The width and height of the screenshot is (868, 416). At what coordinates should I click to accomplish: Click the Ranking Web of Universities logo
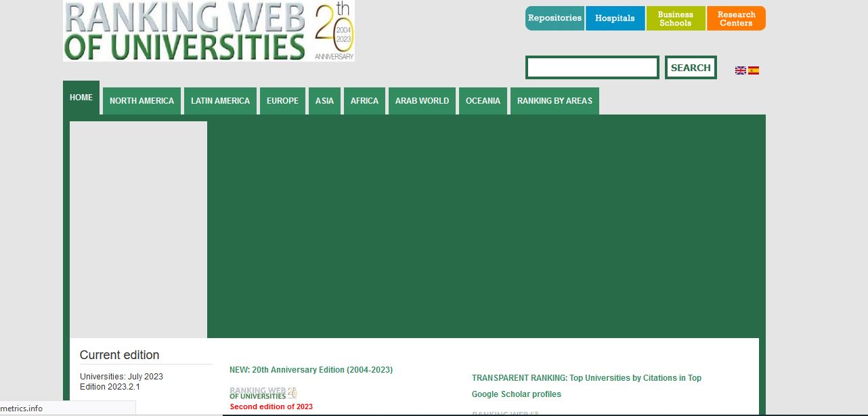tap(209, 31)
